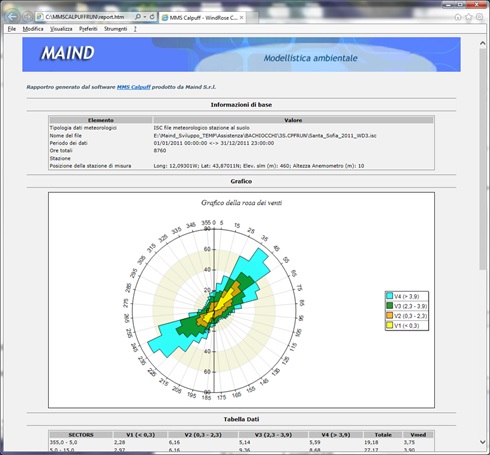The image size is (490, 455).
Task: Click the 'Posizione della stazione di misura' label
Action: [90, 166]
